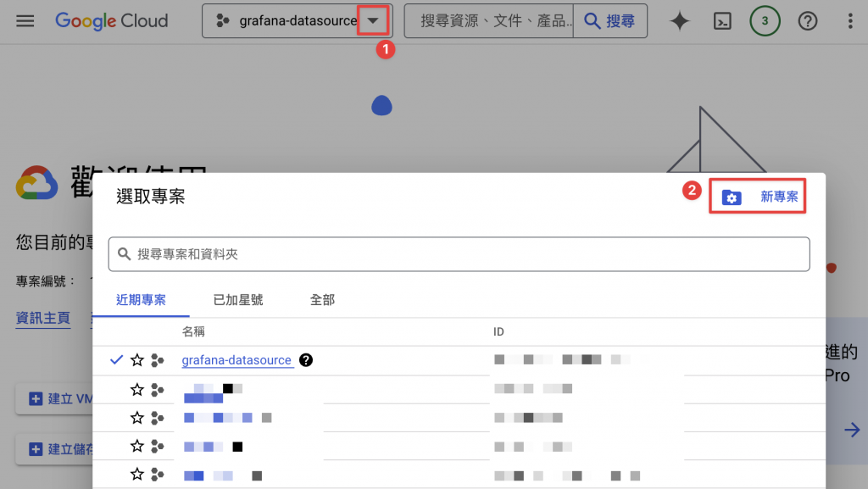Open notifications badge showing 3
Screen dimensions: 868x489
pos(765,21)
